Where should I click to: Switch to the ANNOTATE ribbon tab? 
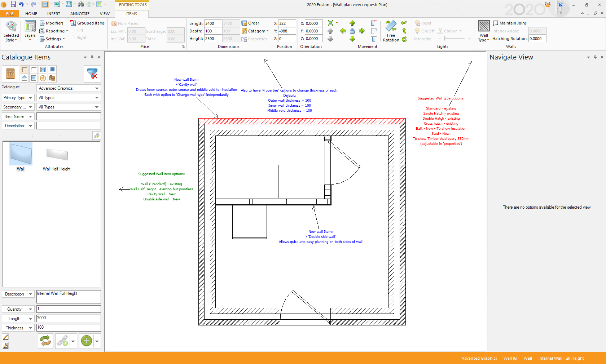pyautogui.click(x=80, y=14)
